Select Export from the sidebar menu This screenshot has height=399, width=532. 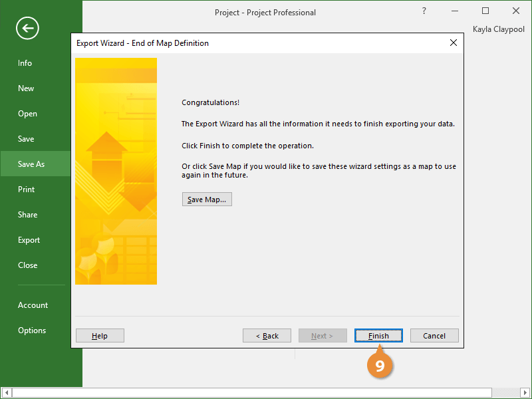[x=29, y=240]
